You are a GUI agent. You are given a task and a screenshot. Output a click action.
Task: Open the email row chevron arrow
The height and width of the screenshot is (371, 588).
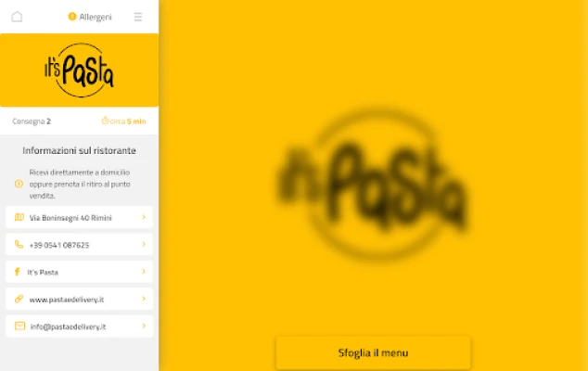(x=144, y=326)
